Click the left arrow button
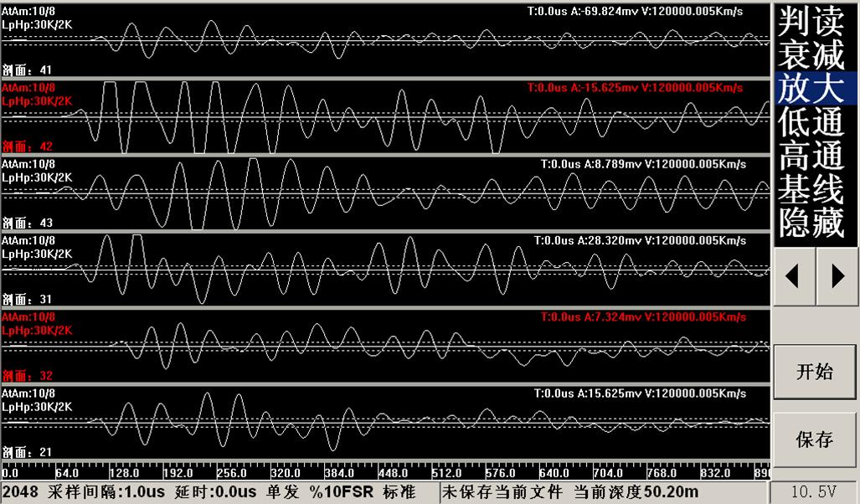Screen dimensions: 860x504 (793, 275)
